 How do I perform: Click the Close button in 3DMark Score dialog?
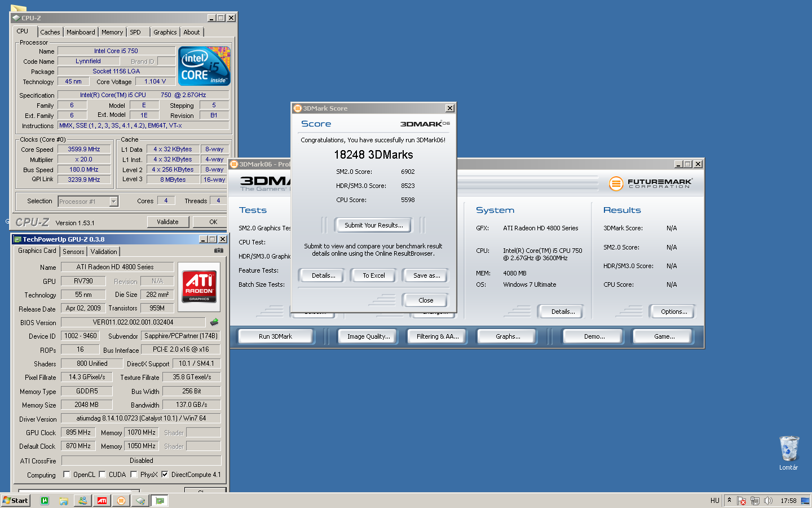click(426, 300)
